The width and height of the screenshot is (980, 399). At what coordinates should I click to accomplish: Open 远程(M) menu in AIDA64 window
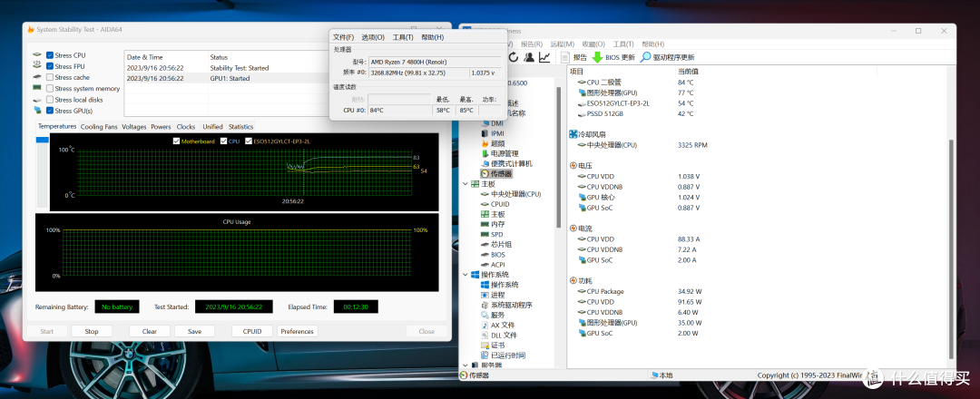pyautogui.click(x=562, y=44)
